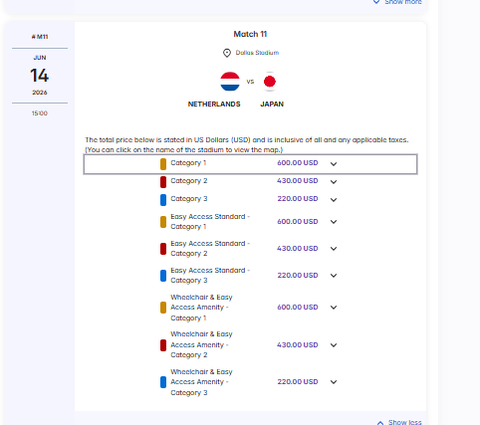Viewport: 480px width, 425px height.
Task: Click red swatch of Wheelchair Amenity Category 2
Action: [163, 345]
